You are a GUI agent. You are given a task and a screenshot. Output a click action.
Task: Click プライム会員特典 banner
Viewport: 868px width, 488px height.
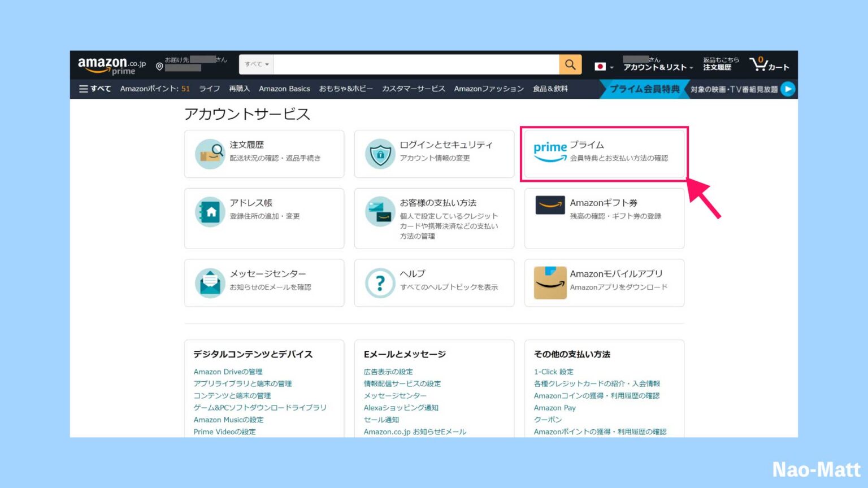point(644,89)
